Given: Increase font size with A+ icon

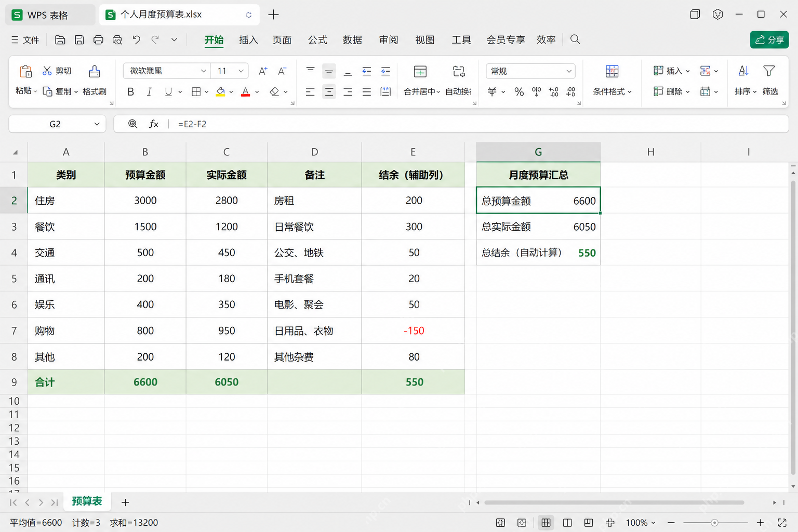Looking at the screenshot, I should [263, 71].
